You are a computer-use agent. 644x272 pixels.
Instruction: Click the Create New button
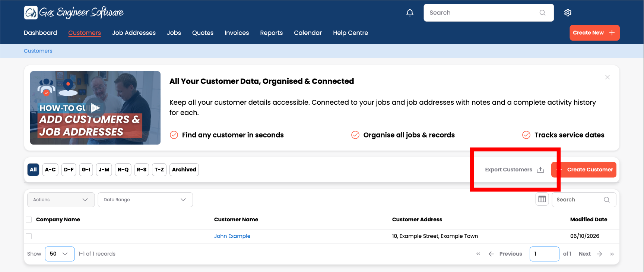594,33
